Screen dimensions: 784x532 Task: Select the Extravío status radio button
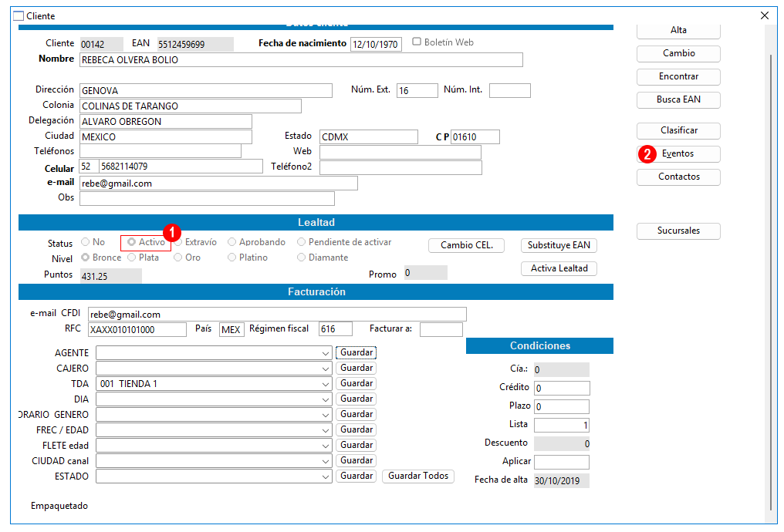pyautogui.click(x=178, y=242)
